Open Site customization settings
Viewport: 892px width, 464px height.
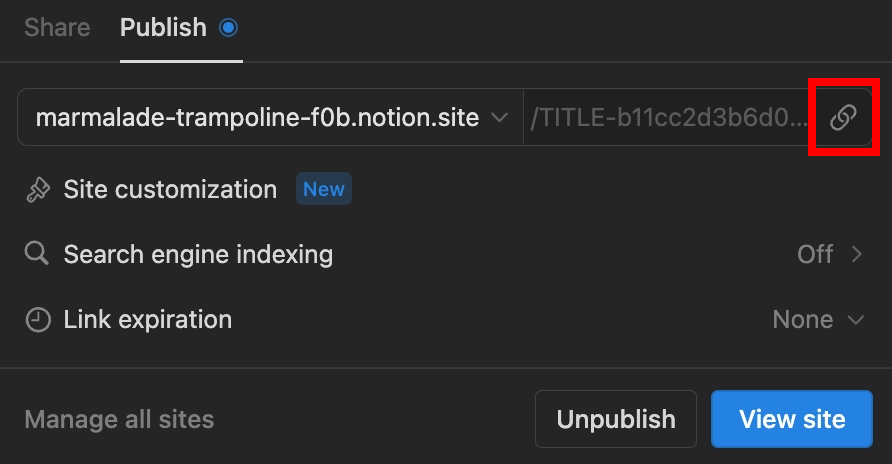pyautogui.click(x=170, y=190)
